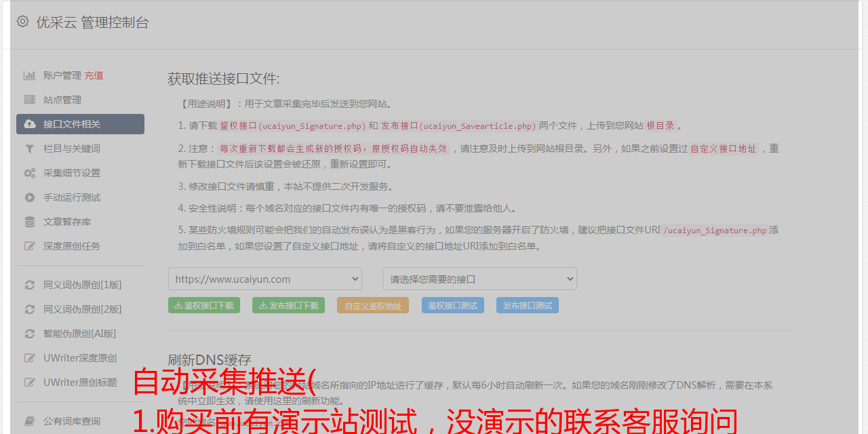Click the edit icon for UWriter原创标题
The width and height of the screenshot is (868, 434).
(x=30, y=382)
